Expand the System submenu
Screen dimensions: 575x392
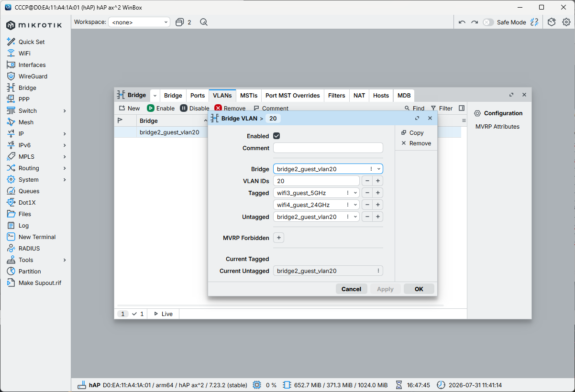tap(65, 180)
